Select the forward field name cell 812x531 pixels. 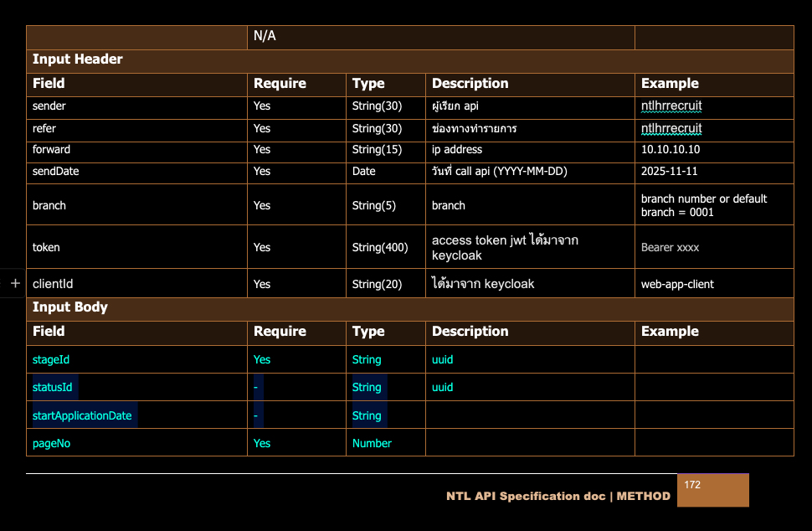[x=52, y=150]
